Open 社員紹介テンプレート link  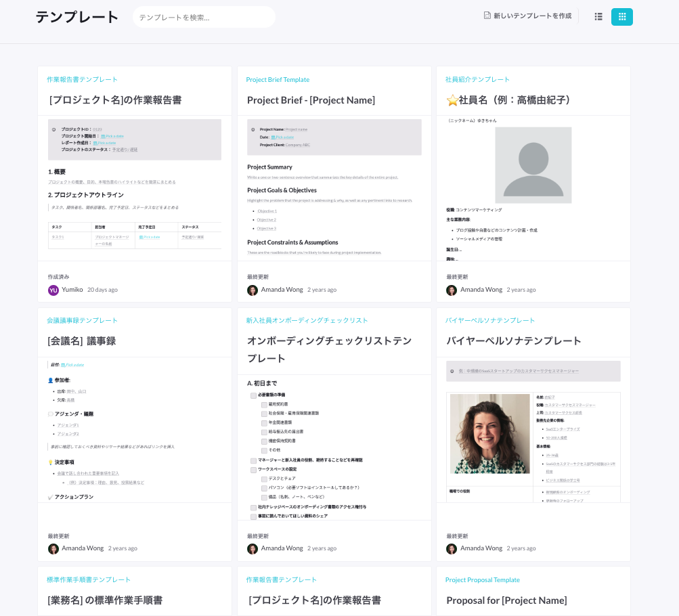(x=477, y=80)
